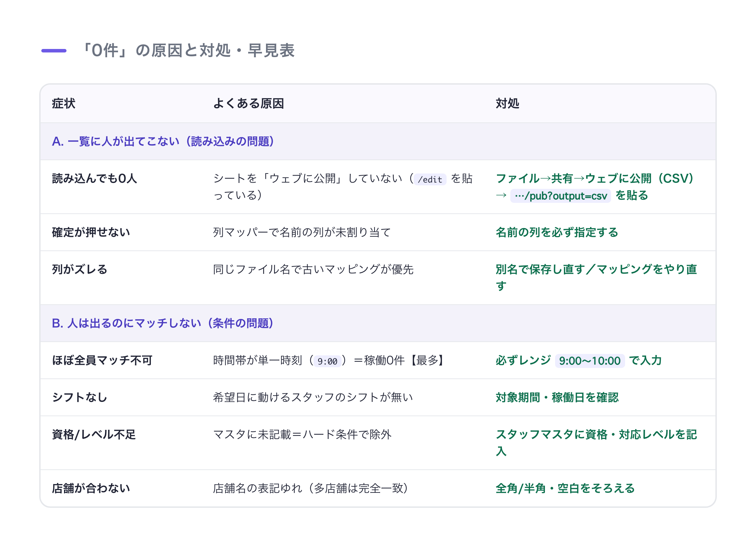Click the /edit code tag
The width and height of the screenshot is (756, 547).
click(x=430, y=179)
